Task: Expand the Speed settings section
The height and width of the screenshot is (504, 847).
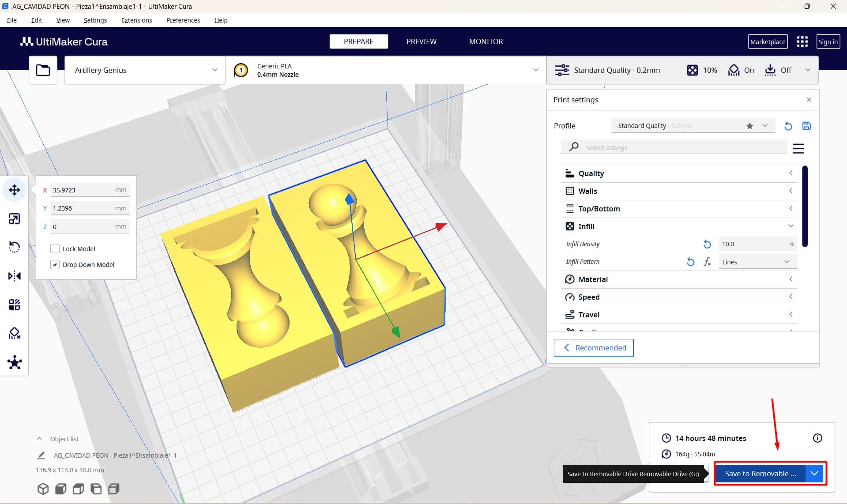Action: click(679, 297)
